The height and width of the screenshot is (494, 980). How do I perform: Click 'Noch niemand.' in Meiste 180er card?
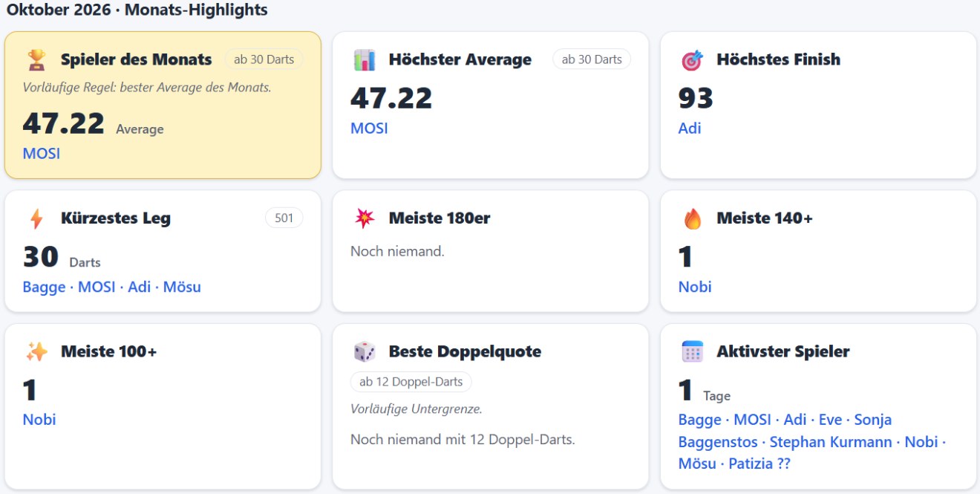click(x=397, y=251)
